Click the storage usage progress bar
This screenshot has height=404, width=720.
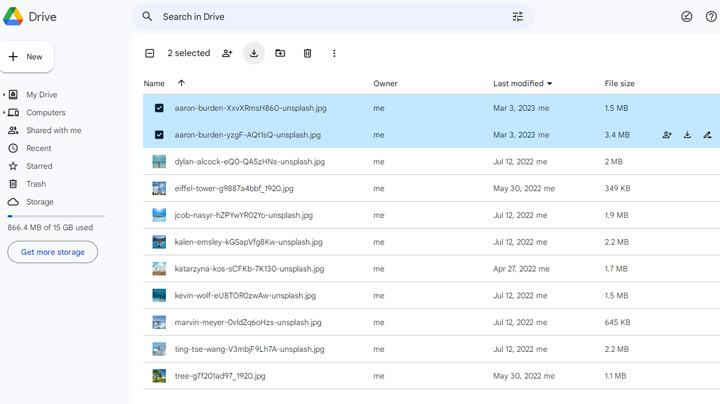[x=56, y=216]
